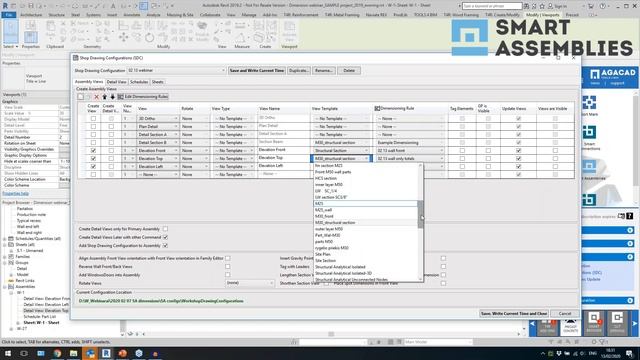Click Save, Write Current Time and Close
Viewport: 640px width, 360px height.
tap(514, 313)
